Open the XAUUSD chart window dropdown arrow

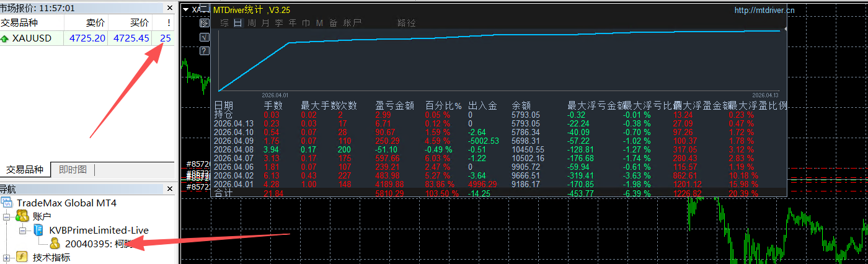click(185, 9)
